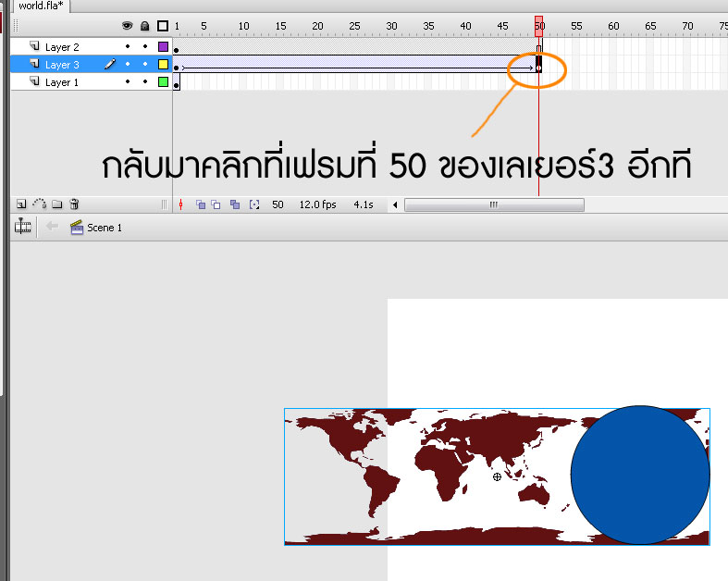
Task: Click the Add Motion Guide icon
Action: coord(40,204)
